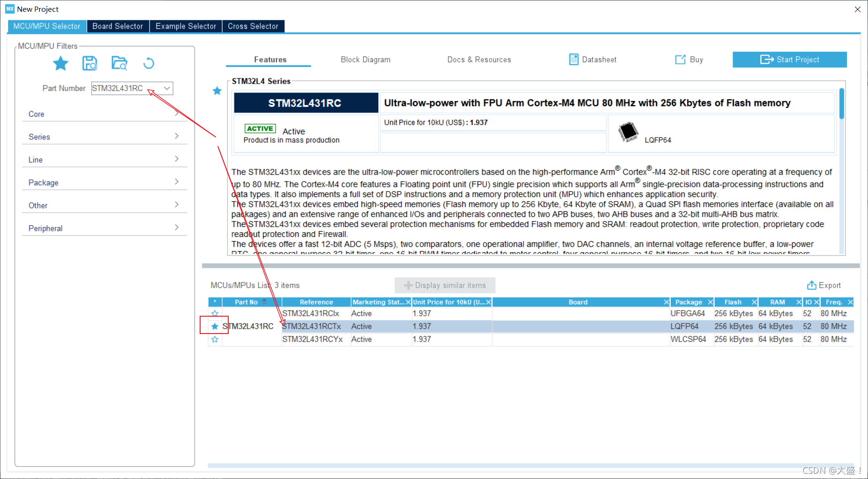Toggle favorite star for STM32L431RCTx row
868x479 pixels.
(215, 326)
